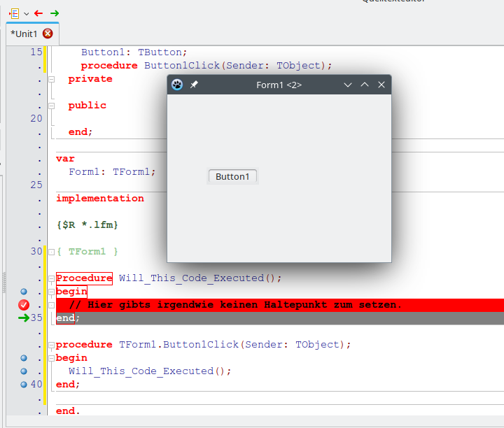Close the Unit1 tab with red X

point(48,34)
